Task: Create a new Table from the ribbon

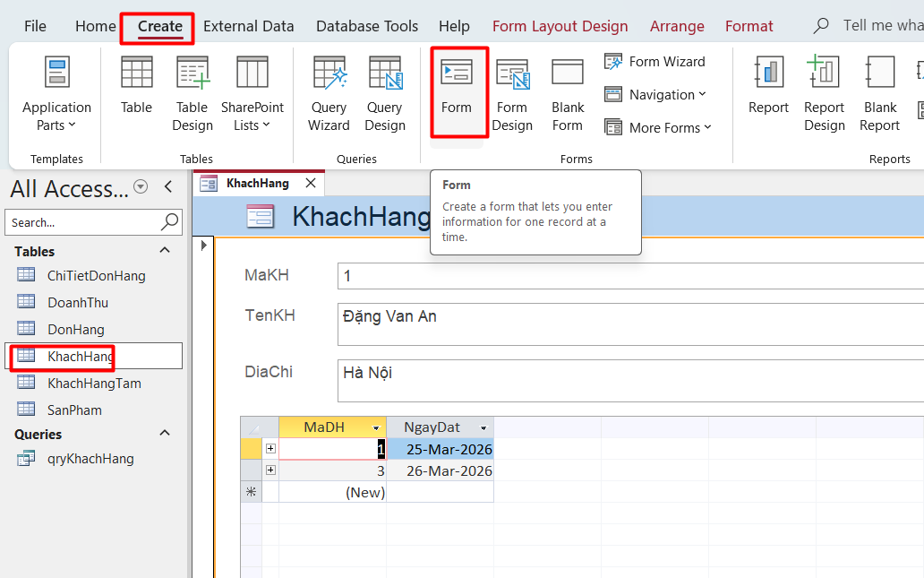Action: [136, 90]
